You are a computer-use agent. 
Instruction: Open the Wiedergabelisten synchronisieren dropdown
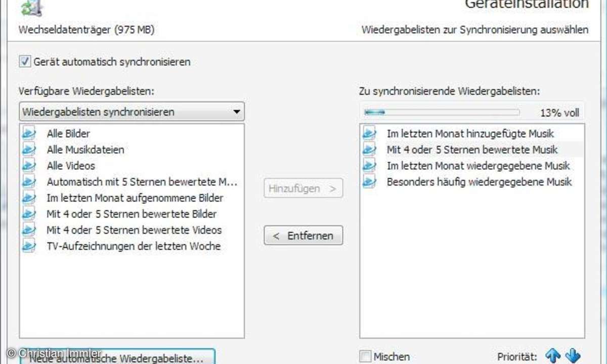pos(132,112)
